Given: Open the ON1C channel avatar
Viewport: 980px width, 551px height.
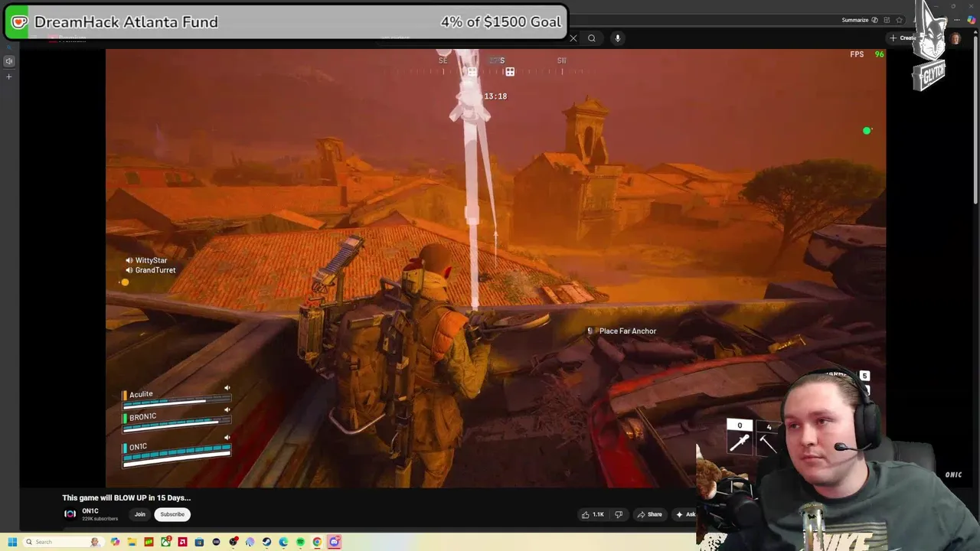Looking at the screenshot, I should (70, 514).
